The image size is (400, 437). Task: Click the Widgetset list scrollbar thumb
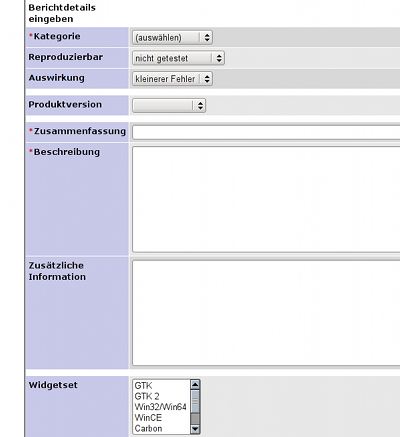point(195,401)
